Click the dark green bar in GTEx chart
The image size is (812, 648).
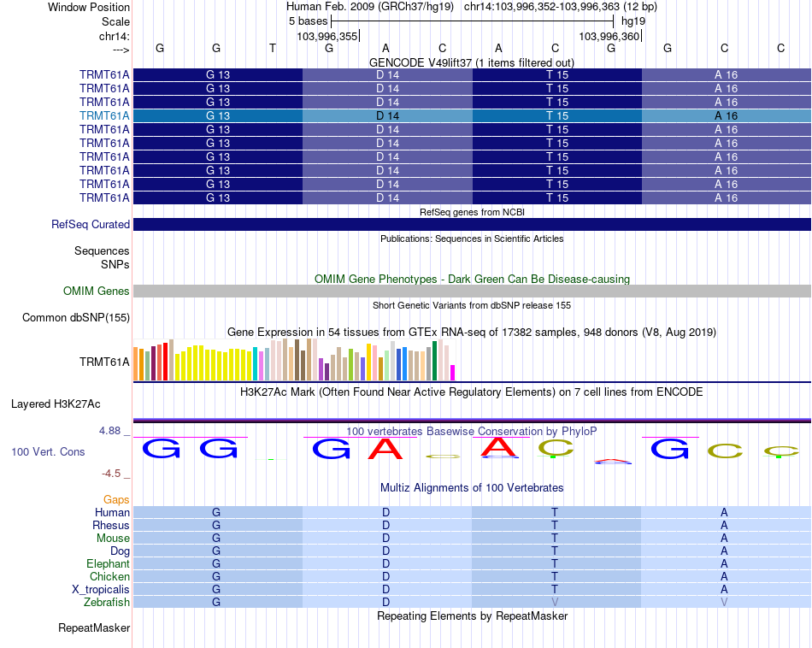434,361
